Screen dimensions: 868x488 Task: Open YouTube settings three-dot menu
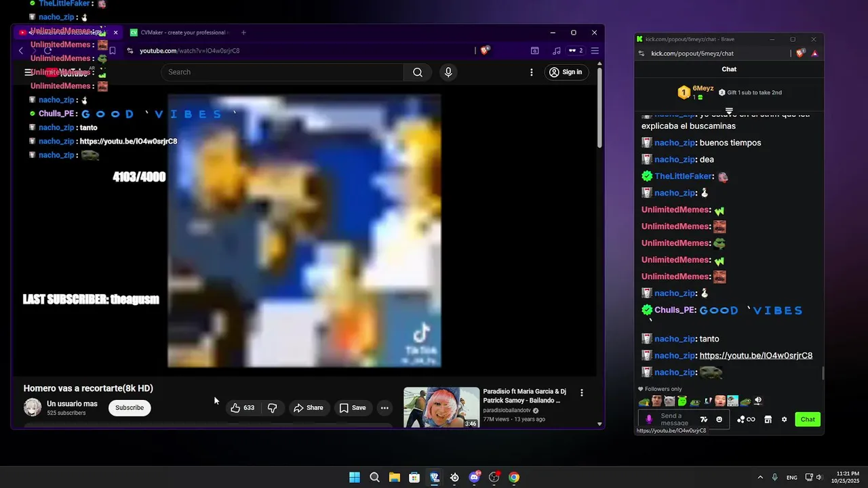pyautogui.click(x=532, y=73)
